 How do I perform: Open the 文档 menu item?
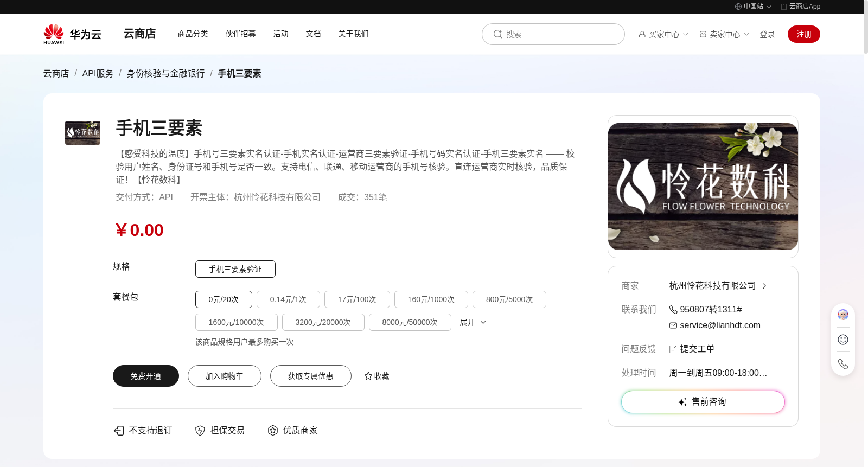(x=314, y=34)
